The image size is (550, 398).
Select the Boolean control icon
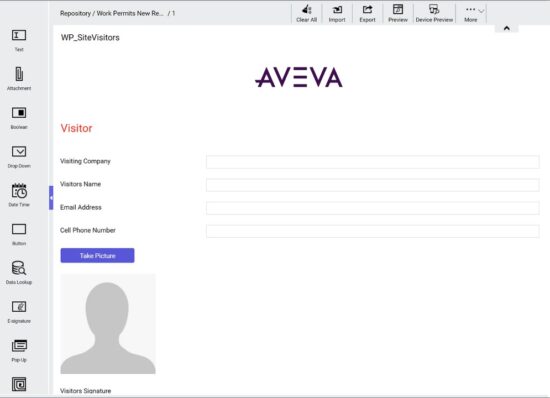tap(19, 113)
